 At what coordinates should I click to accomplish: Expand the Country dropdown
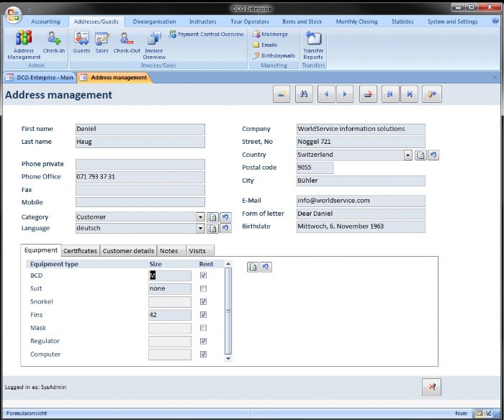408,155
